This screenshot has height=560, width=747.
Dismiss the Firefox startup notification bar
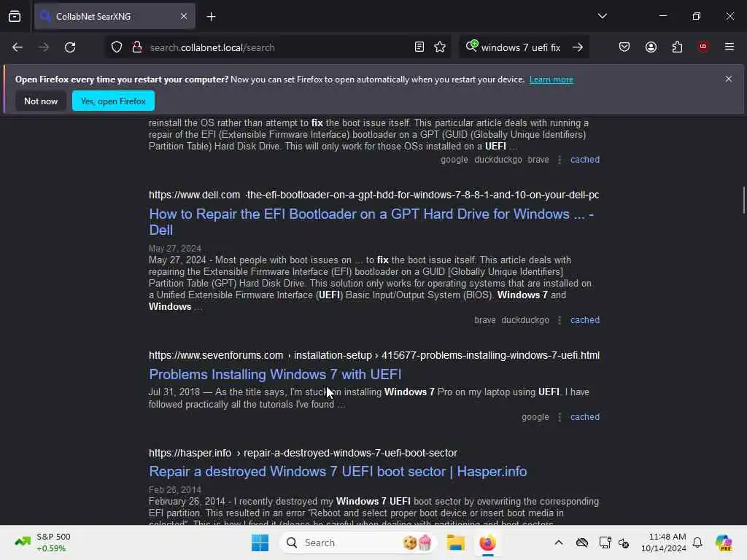click(x=729, y=79)
